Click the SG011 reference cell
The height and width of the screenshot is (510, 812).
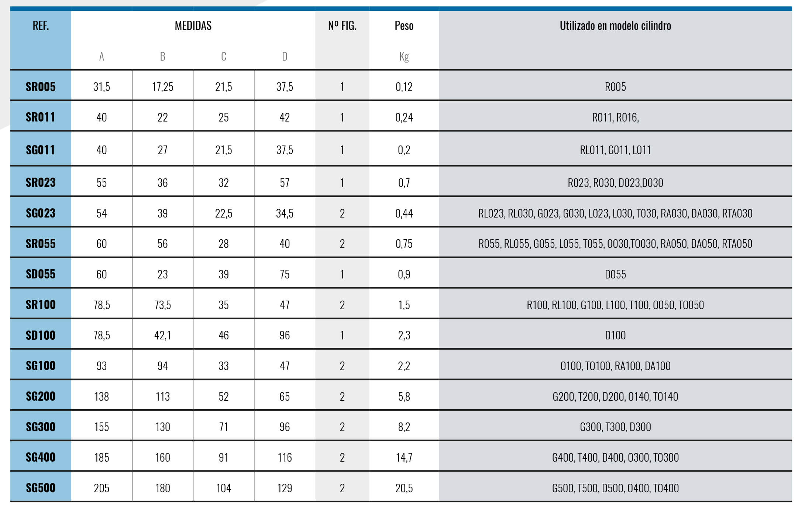coord(41,150)
